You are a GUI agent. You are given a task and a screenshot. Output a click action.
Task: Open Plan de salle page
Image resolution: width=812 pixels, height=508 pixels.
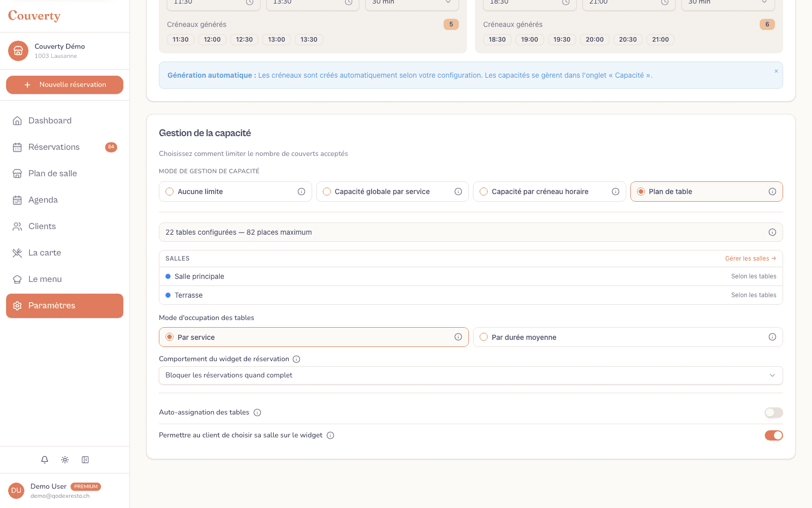tap(64, 174)
